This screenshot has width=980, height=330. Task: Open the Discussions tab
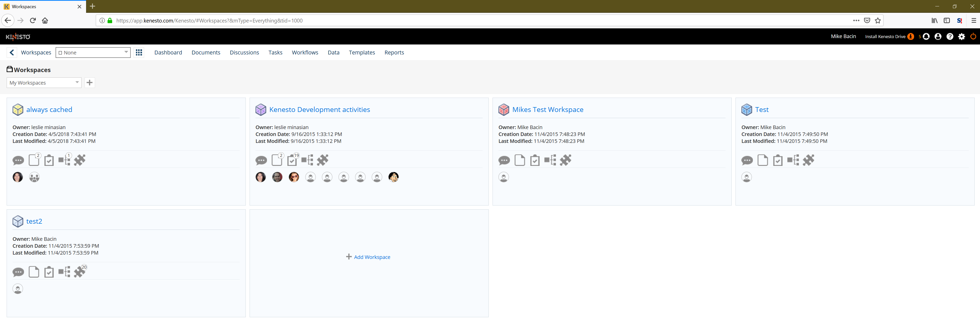244,52
